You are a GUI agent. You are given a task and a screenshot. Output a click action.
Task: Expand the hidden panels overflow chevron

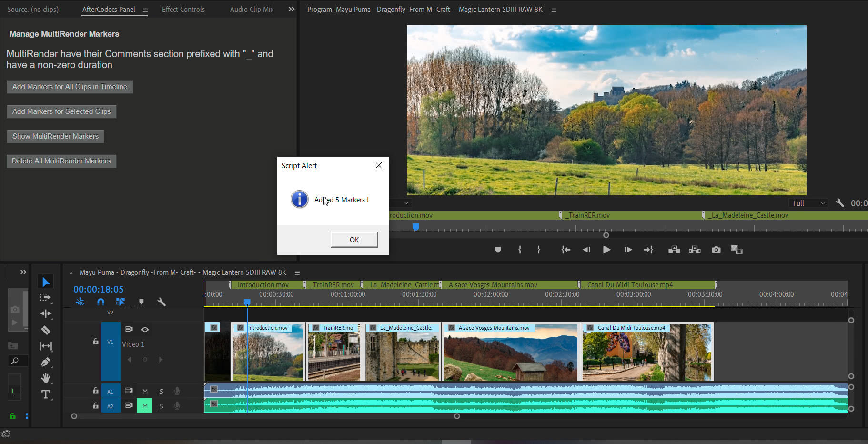coord(291,9)
